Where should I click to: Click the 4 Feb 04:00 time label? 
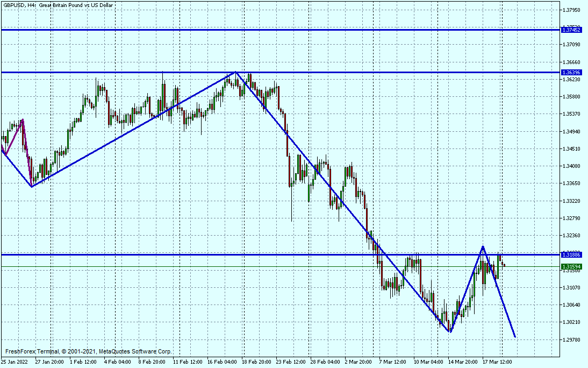click(x=117, y=362)
